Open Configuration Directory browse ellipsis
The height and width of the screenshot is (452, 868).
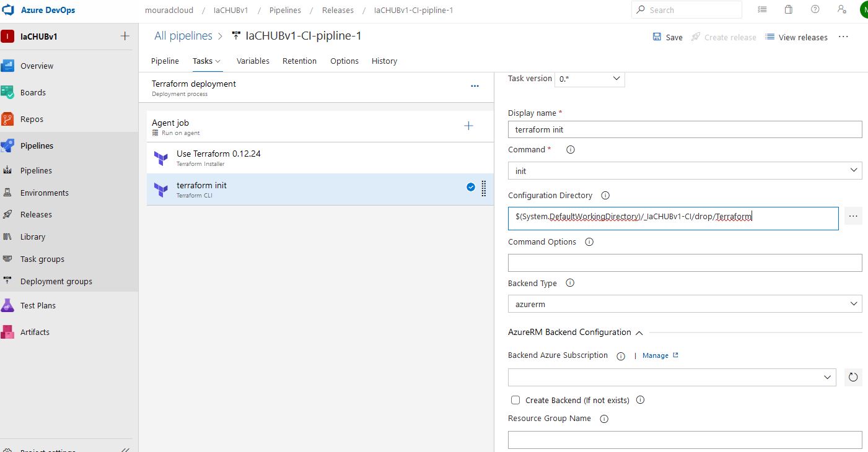click(x=854, y=215)
